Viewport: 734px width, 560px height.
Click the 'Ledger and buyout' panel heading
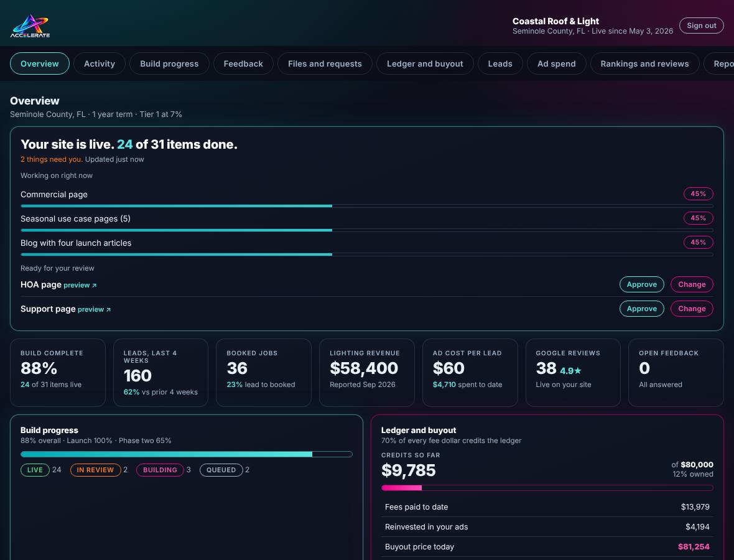(x=419, y=431)
